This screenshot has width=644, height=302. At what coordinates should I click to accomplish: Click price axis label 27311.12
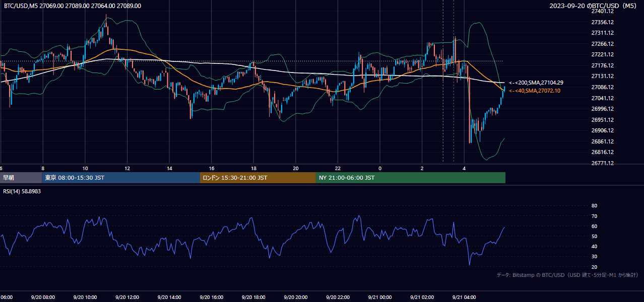point(602,33)
